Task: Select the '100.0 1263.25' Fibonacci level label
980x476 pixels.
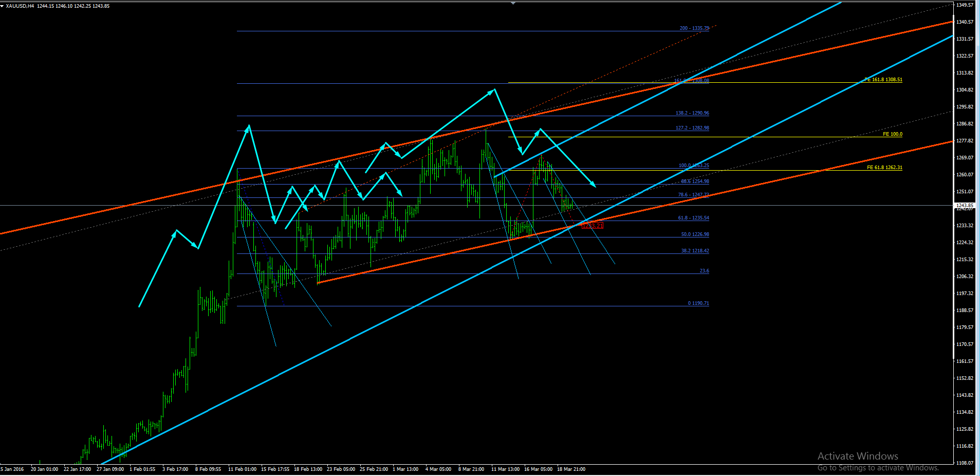Action: pos(694,166)
